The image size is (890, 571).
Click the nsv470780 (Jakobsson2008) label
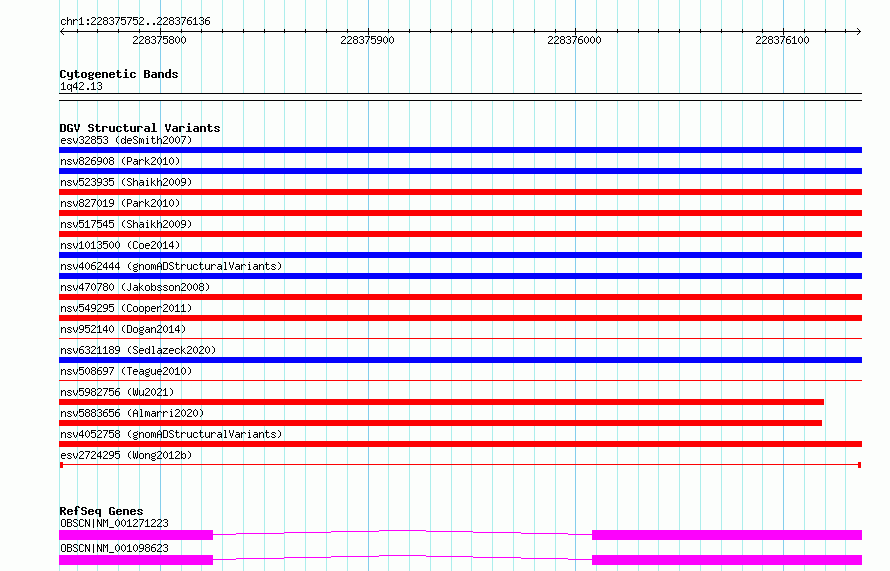(x=135, y=287)
